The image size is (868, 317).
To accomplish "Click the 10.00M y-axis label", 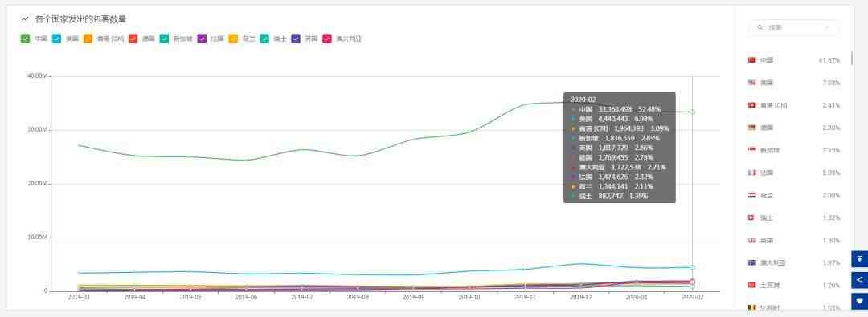I will coord(37,238).
